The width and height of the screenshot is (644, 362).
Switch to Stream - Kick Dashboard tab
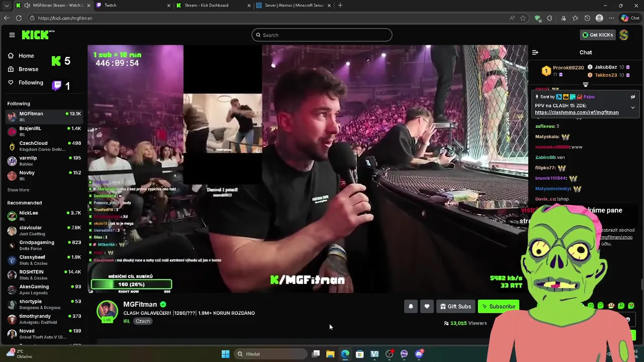point(213,6)
